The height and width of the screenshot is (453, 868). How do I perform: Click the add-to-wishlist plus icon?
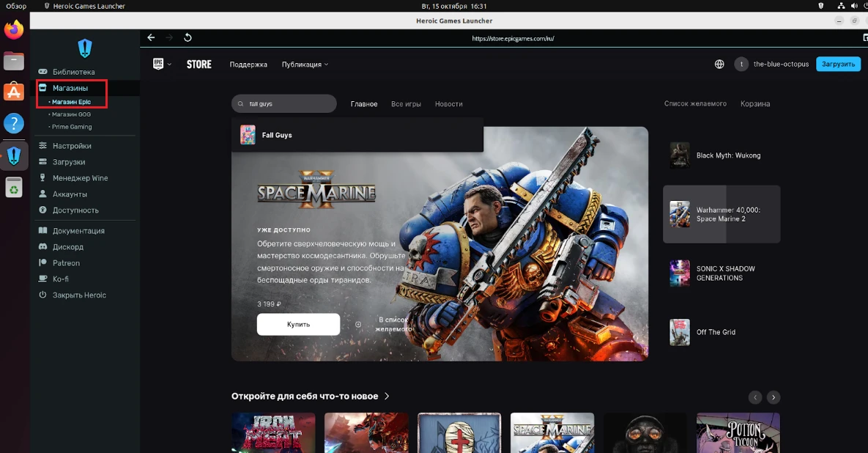(358, 324)
